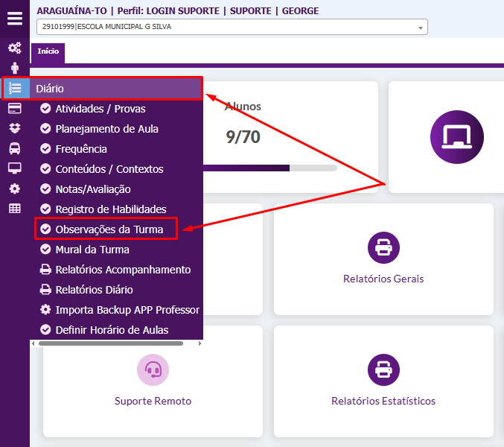Open Observações da Turma menu entry
Viewport: 504px width, 447px height.
(x=109, y=229)
